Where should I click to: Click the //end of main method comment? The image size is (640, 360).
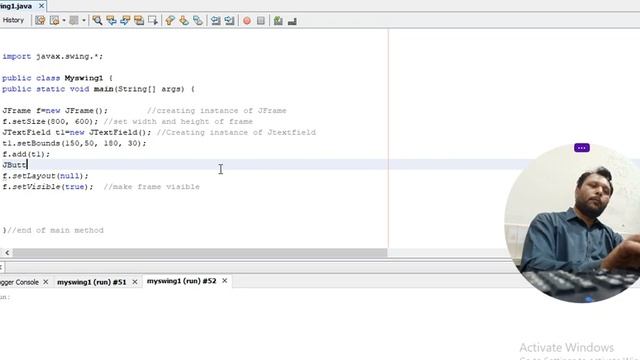click(56, 230)
